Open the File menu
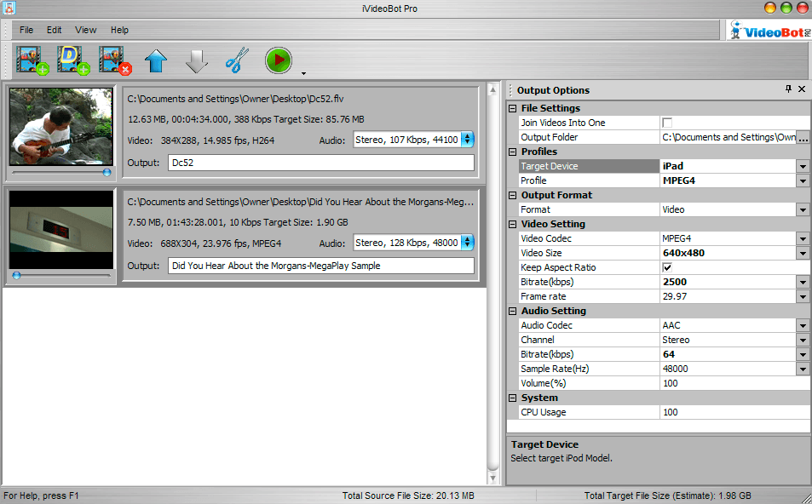This screenshot has height=504, width=812. point(26,30)
